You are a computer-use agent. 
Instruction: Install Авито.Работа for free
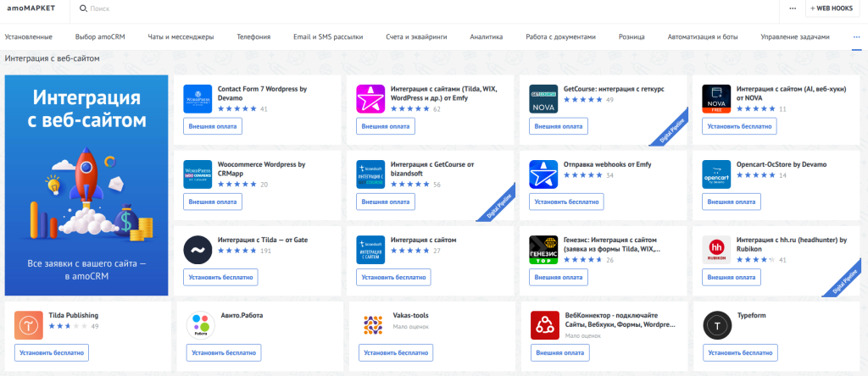(224, 352)
